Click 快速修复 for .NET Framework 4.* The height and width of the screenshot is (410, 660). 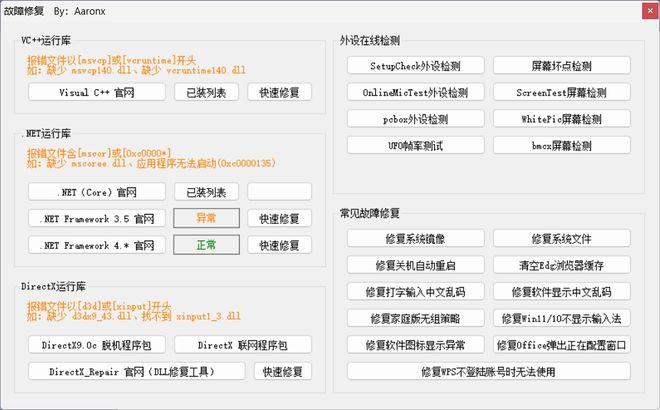279,245
